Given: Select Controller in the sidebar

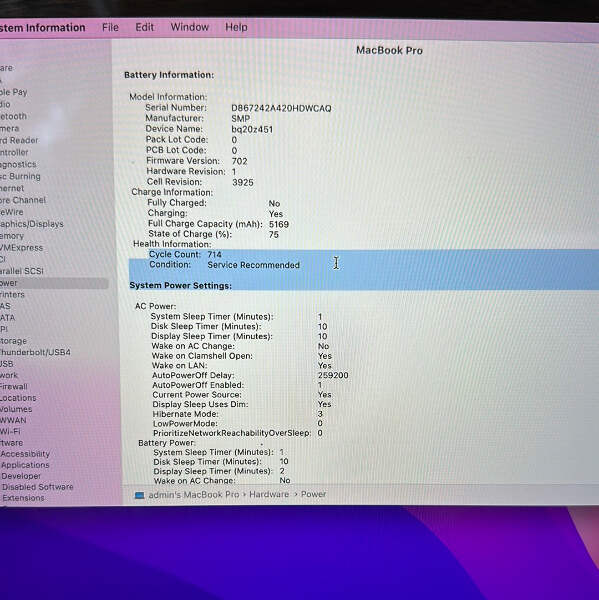Looking at the screenshot, I should click(14, 152).
